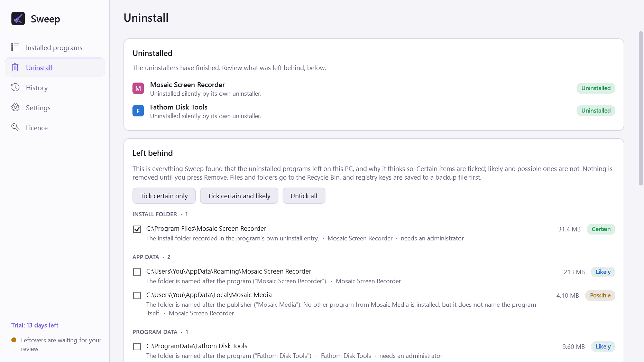Select the path C:\Program Files\Mosaic Screen Recorder
Viewport: 644px width, 362px height.
coord(206,228)
